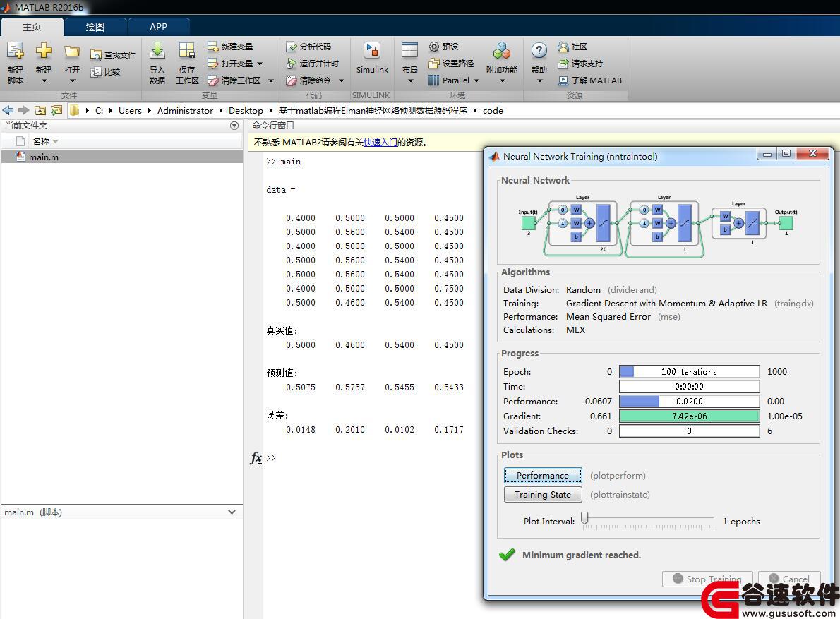This screenshot has width=840, height=619.
Task: Click the Plot Interval slider handle
Action: [585, 518]
